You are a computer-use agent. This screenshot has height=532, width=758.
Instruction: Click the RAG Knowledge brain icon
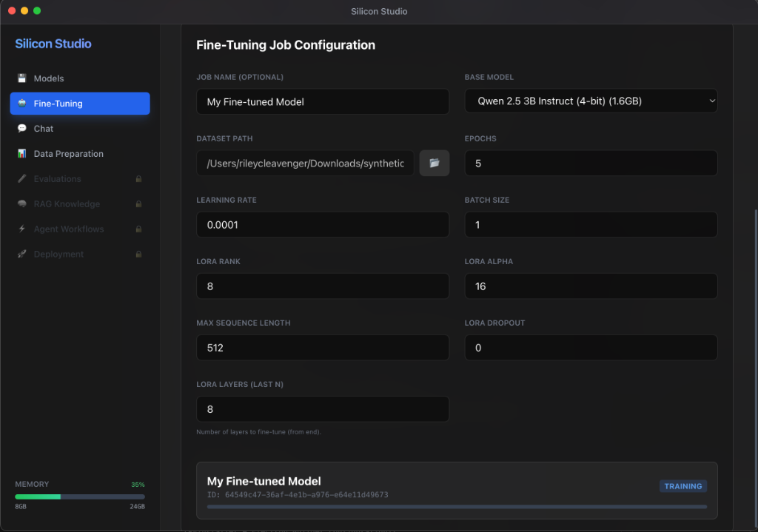[x=21, y=204]
